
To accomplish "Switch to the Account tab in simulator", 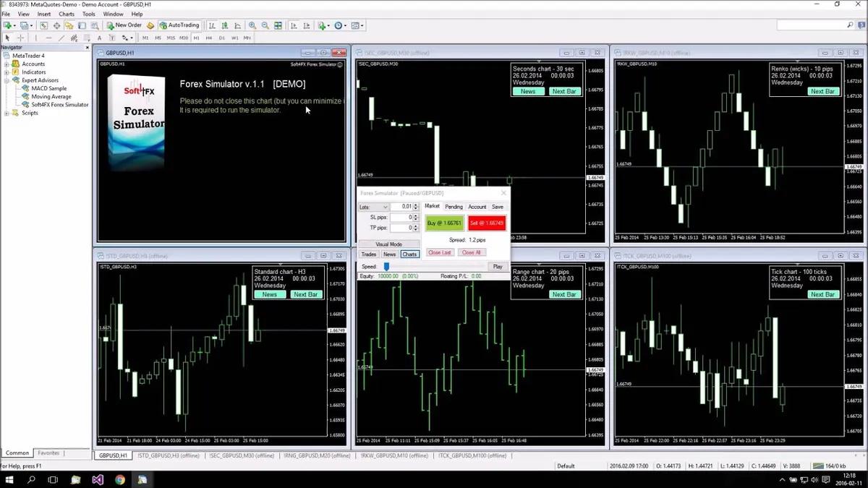I will [x=477, y=207].
